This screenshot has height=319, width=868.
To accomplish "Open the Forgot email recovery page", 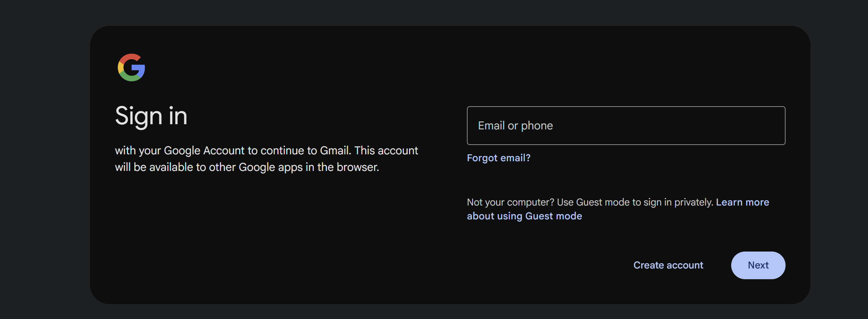I will pyautogui.click(x=499, y=158).
